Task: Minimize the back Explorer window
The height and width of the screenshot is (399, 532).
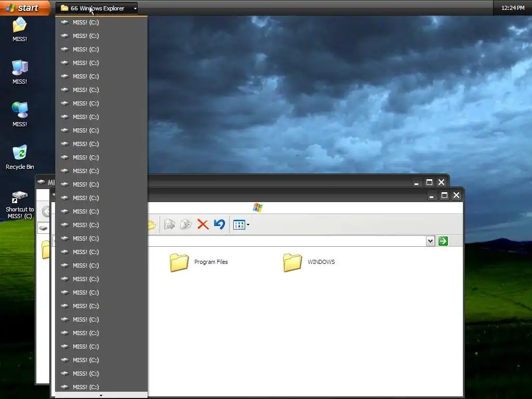Action: tap(416, 182)
